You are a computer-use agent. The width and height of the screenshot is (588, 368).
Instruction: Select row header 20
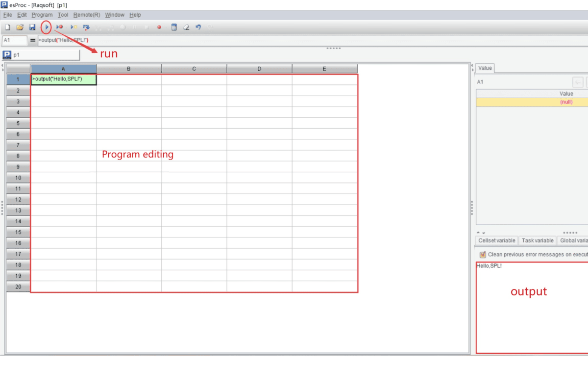[18, 287]
